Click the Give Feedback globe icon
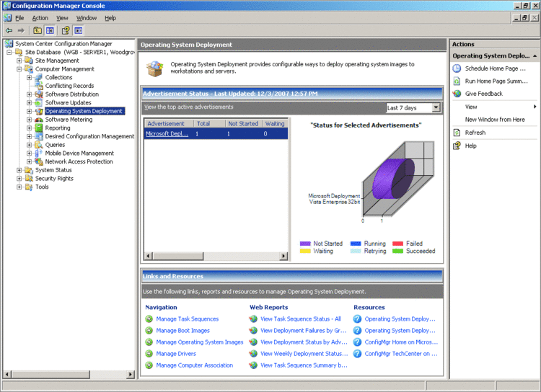The height and width of the screenshot is (392, 541). pos(457,94)
